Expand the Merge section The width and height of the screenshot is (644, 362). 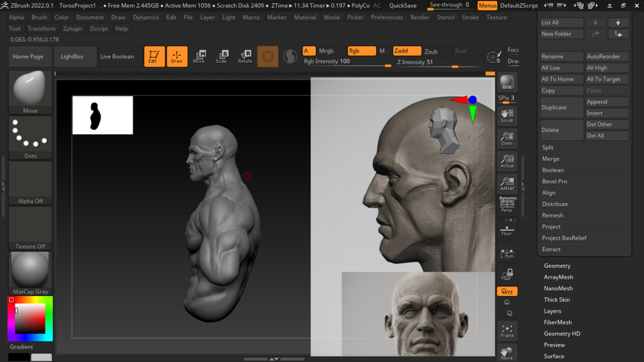[x=550, y=159]
